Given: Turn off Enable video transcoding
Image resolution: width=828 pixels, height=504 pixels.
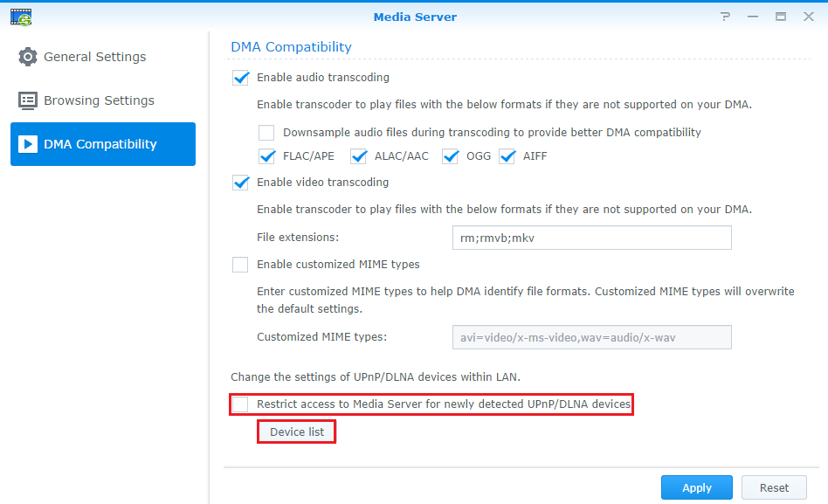Looking at the screenshot, I should tap(240, 183).
